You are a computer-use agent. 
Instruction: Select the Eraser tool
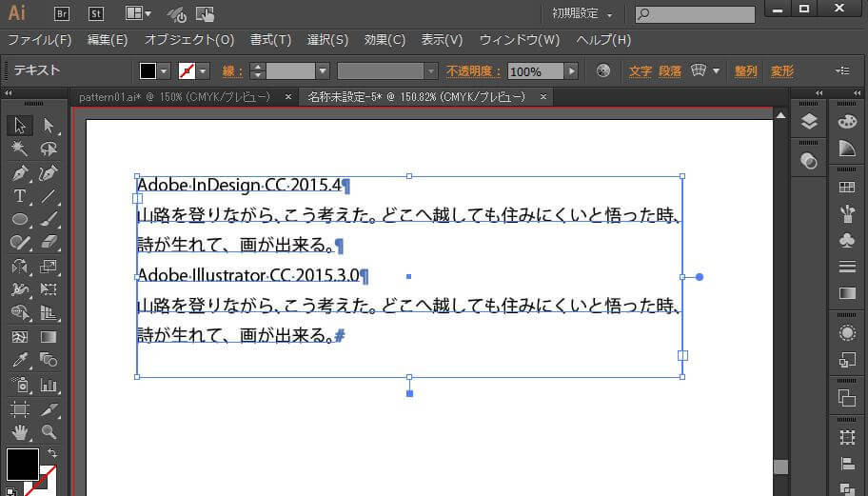tap(49, 243)
